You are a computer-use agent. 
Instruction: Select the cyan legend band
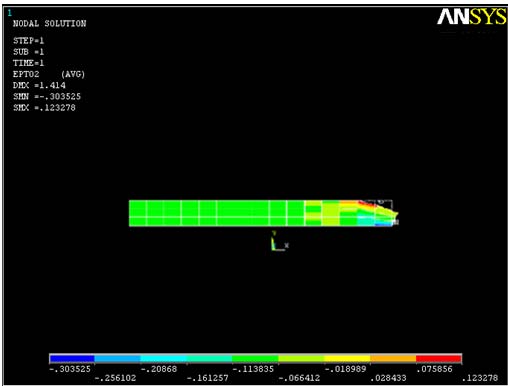click(x=163, y=358)
